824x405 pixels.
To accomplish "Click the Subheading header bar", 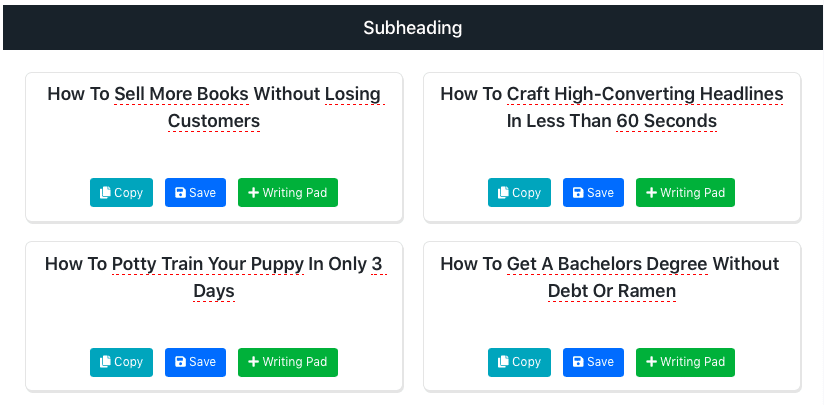I will point(413,28).
